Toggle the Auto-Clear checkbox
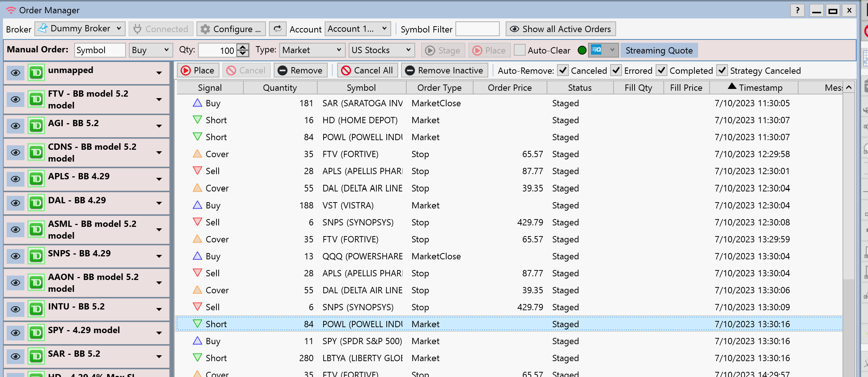 tap(519, 50)
